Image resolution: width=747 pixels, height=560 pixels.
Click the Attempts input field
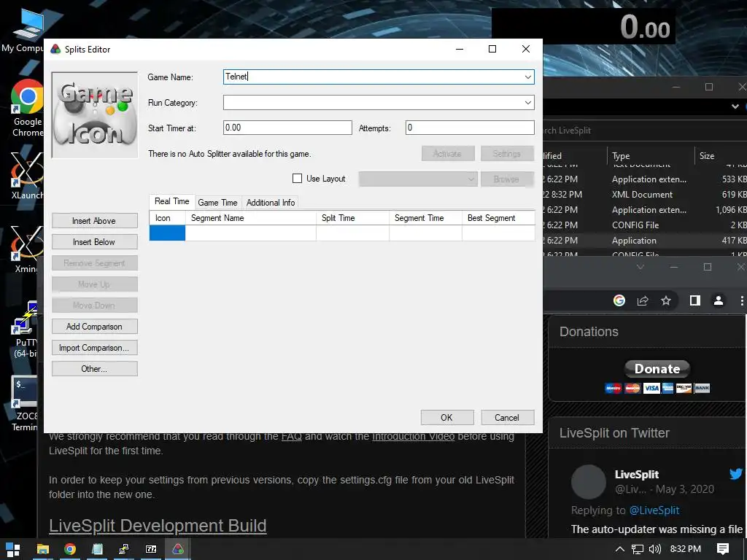470,128
